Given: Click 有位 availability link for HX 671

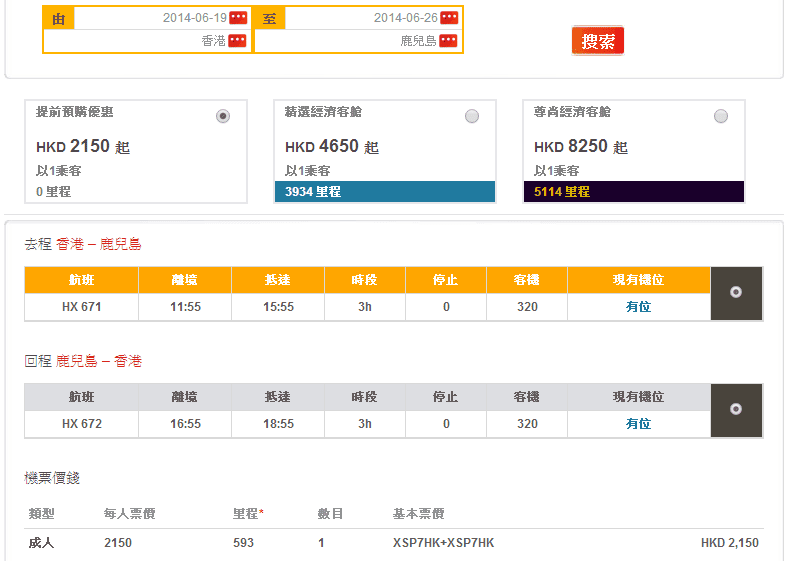Looking at the screenshot, I should 638,307.
